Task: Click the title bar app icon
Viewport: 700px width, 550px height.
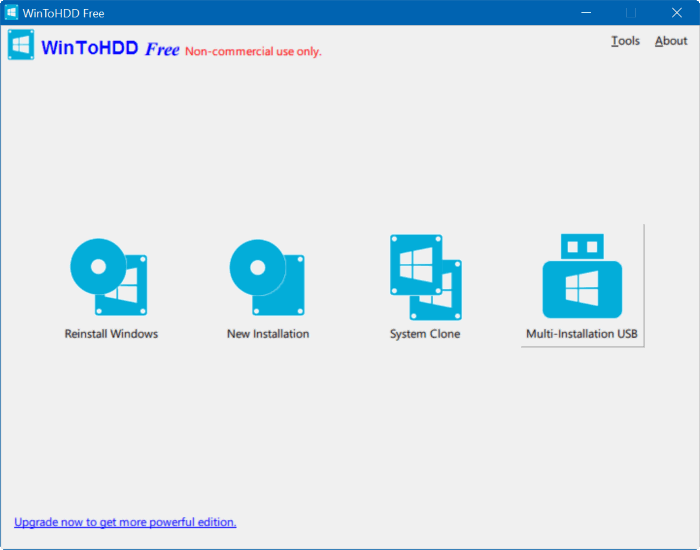Action: [x=11, y=12]
